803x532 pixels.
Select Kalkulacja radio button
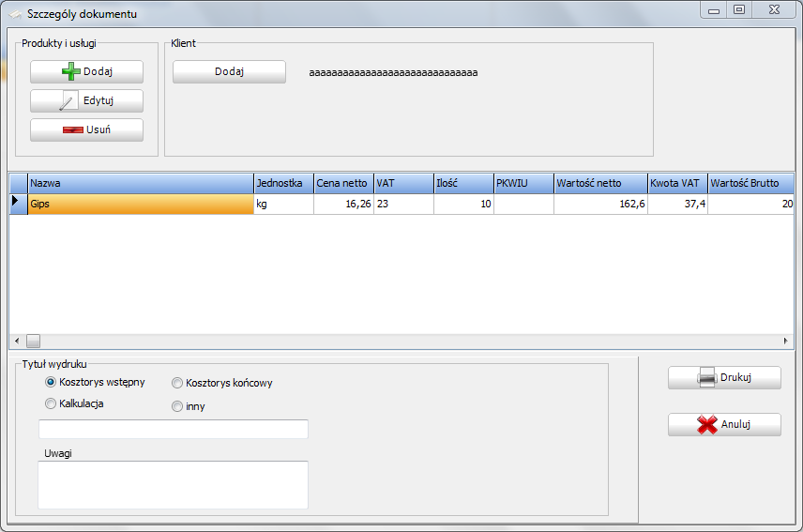[x=51, y=403]
